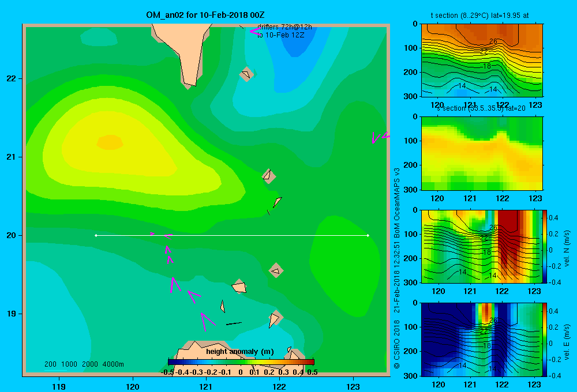Open the temperature section panel
Image resolution: width=577 pixels, height=392 pixels.
(482, 61)
